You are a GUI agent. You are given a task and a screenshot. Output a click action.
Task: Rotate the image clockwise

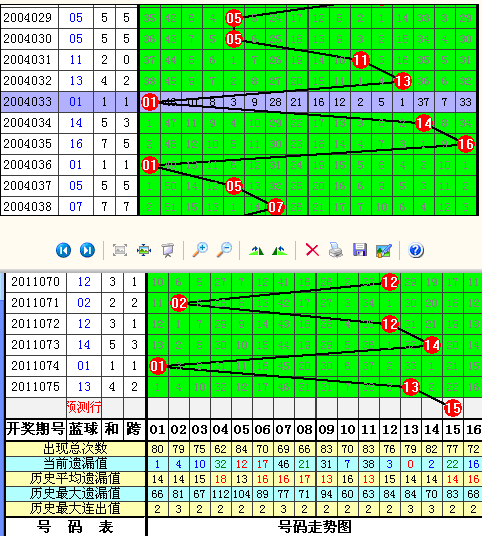pos(256,251)
